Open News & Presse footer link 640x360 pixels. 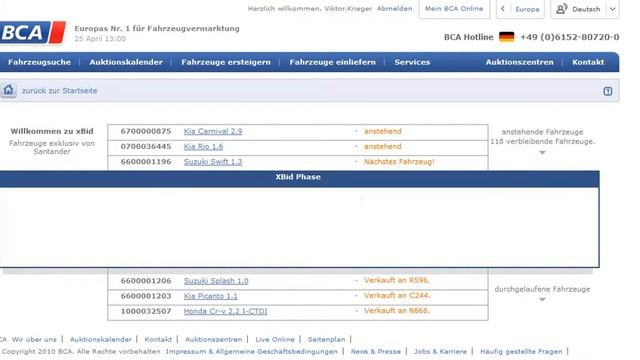pyautogui.click(x=376, y=351)
